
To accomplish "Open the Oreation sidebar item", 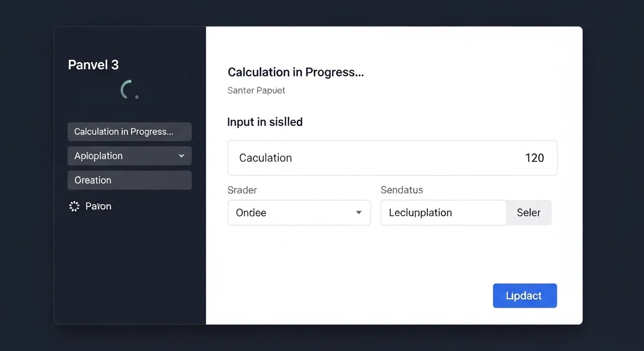I will click(x=129, y=180).
